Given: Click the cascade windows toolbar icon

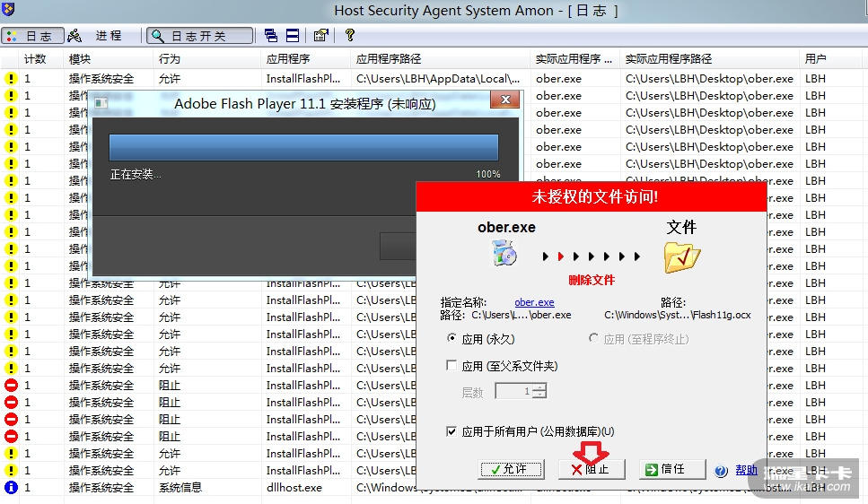Looking at the screenshot, I should point(271,36).
